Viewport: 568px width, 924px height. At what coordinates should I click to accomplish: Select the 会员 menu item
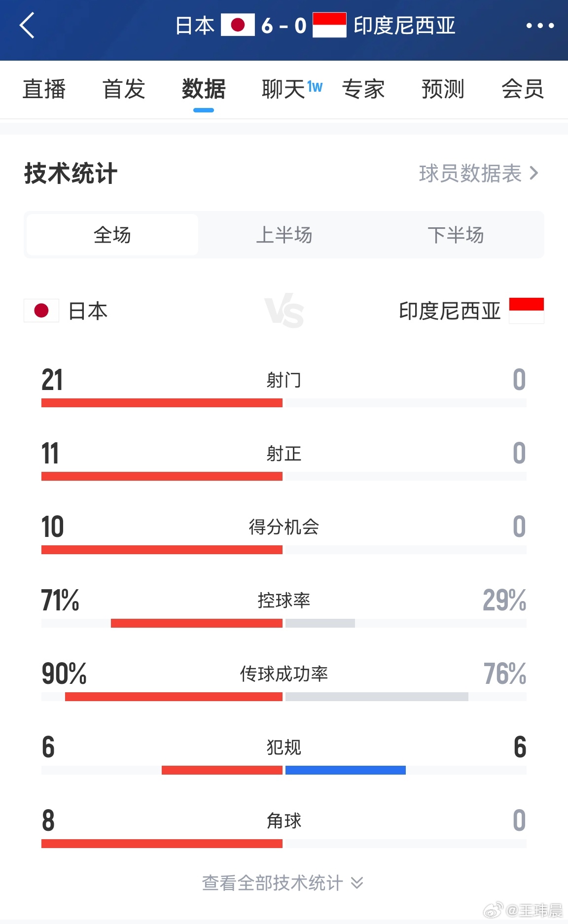522,89
